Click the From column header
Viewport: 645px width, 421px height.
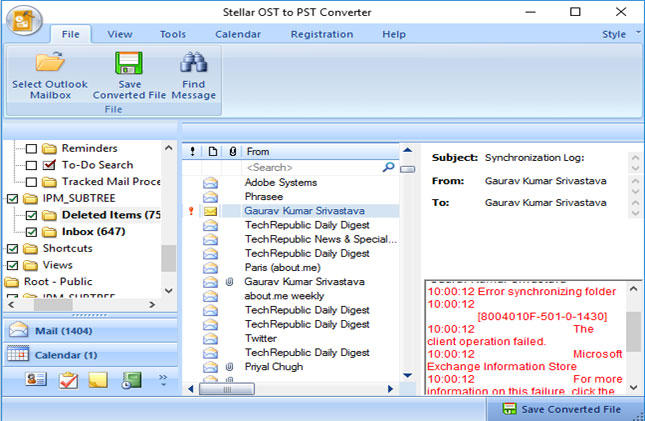(x=320, y=151)
